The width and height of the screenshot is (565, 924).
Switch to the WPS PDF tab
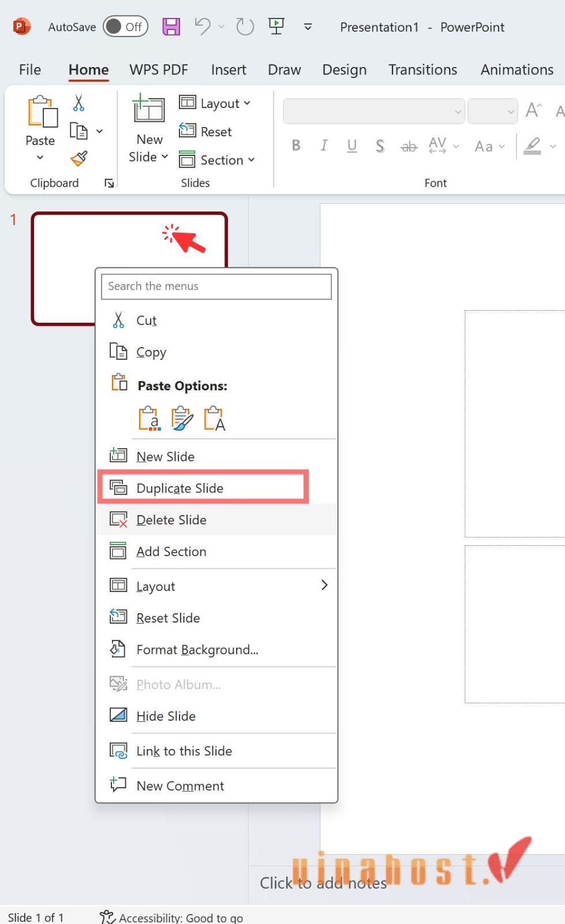[x=159, y=70]
